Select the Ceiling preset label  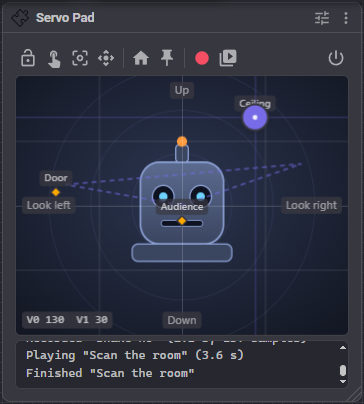(x=255, y=103)
